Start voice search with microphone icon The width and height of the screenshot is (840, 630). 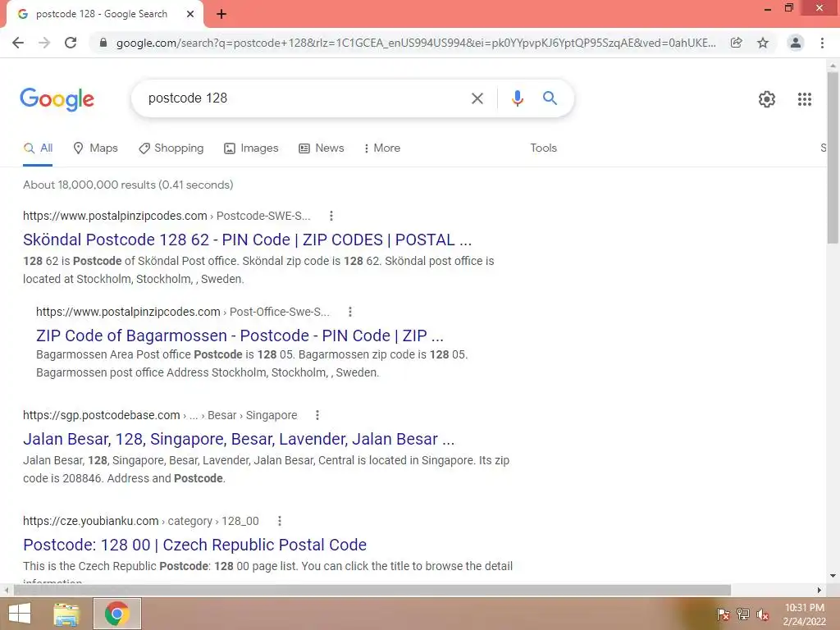[517, 98]
